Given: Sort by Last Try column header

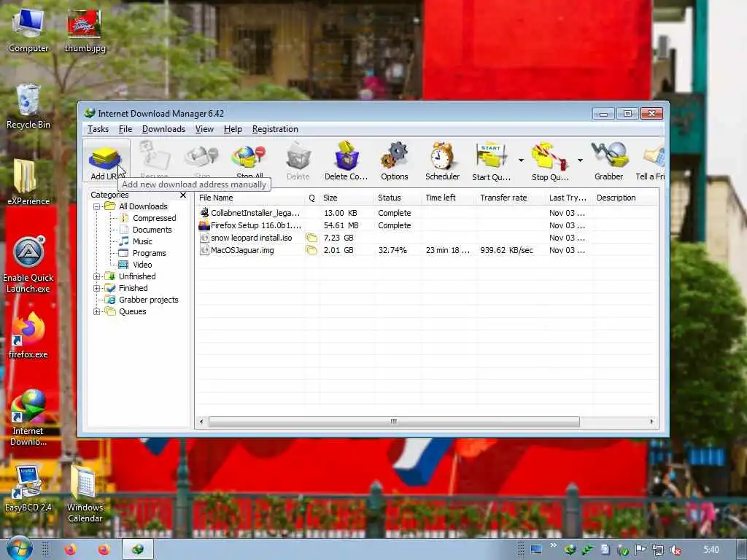Looking at the screenshot, I should (x=569, y=198).
